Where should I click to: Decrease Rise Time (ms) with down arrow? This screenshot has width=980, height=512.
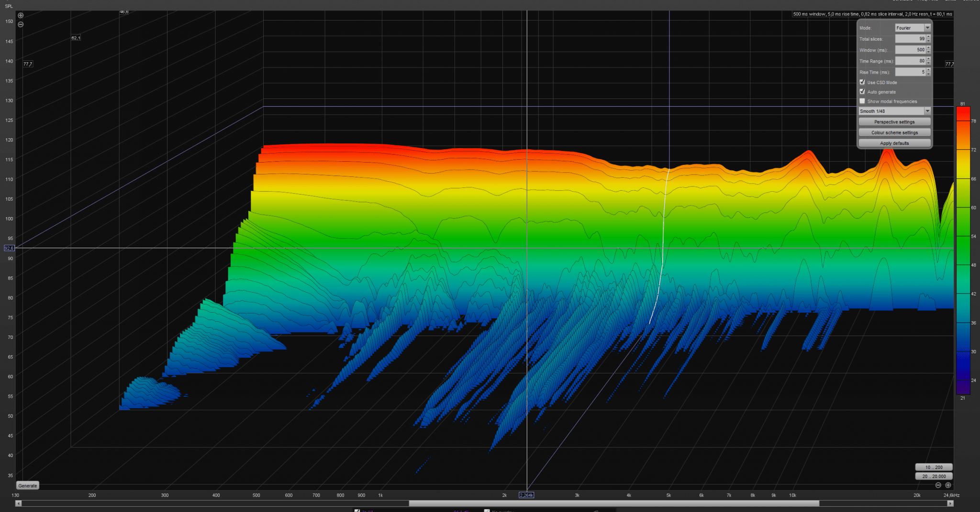point(928,74)
